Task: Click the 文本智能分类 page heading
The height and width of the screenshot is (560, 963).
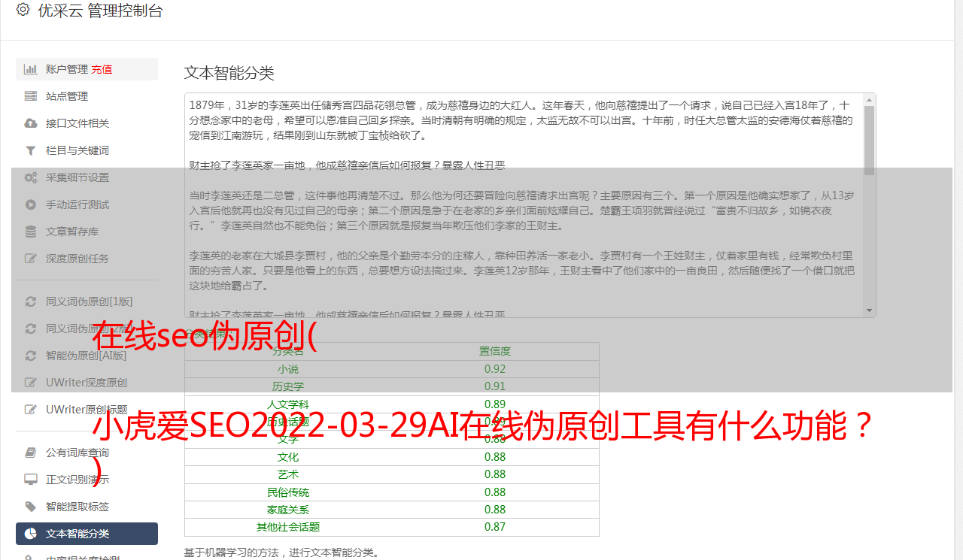Action: point(229,73)
